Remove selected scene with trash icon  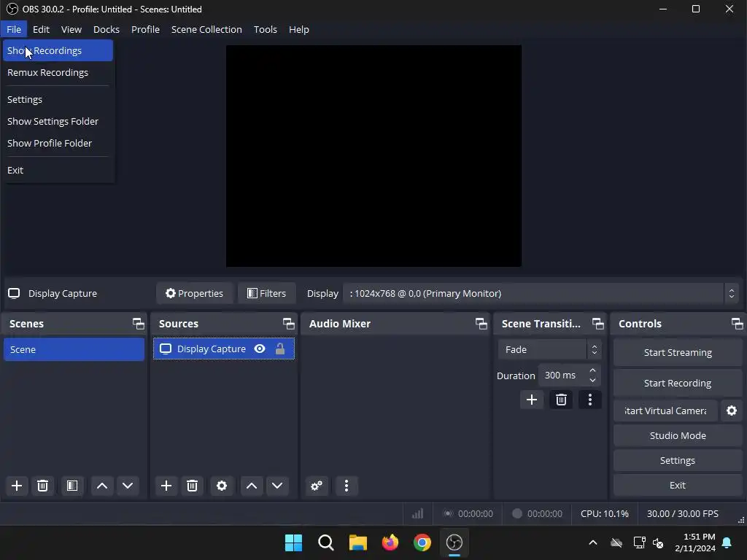42,486
